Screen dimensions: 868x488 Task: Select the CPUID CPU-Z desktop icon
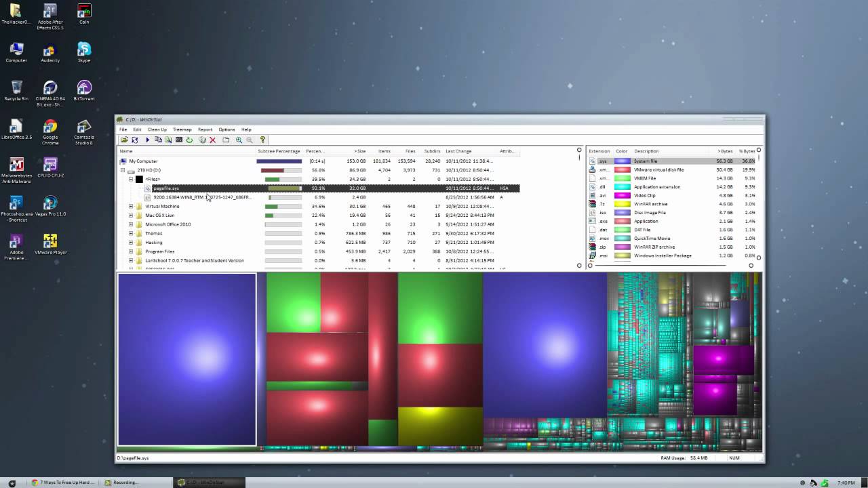(x=50, y=168)
